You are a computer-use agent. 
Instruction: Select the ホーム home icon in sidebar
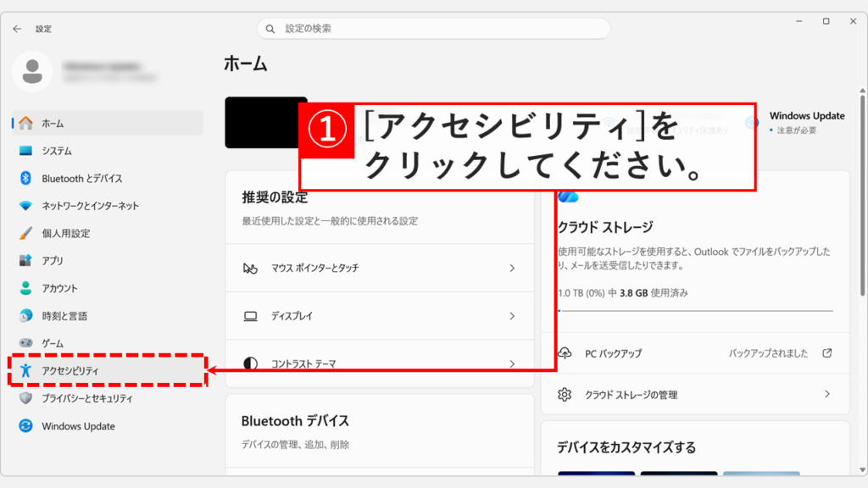point(25,123)
